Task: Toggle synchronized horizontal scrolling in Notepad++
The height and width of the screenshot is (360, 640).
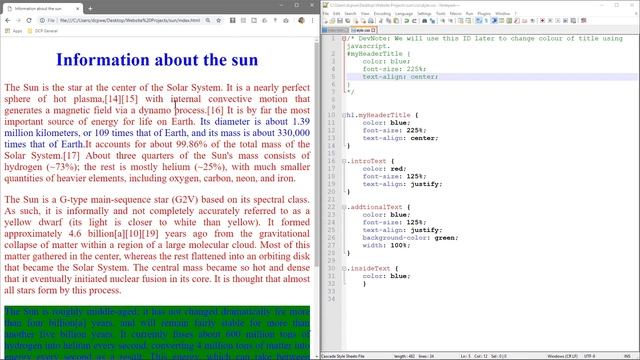Action: 468,20
